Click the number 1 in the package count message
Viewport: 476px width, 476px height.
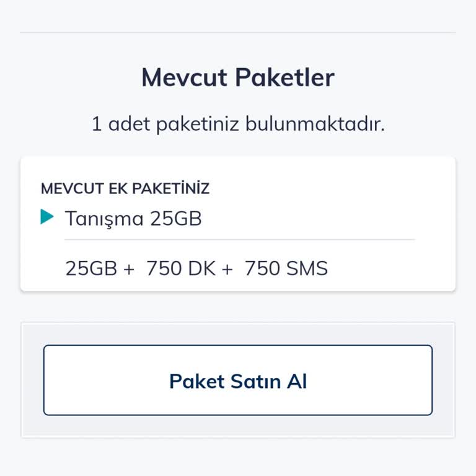point(97,124)
